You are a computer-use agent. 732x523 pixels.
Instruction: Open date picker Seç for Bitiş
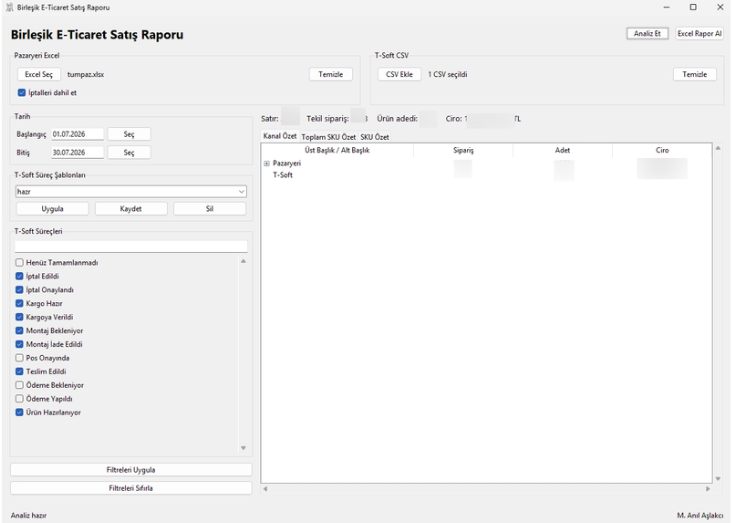[x=129, y=152]
